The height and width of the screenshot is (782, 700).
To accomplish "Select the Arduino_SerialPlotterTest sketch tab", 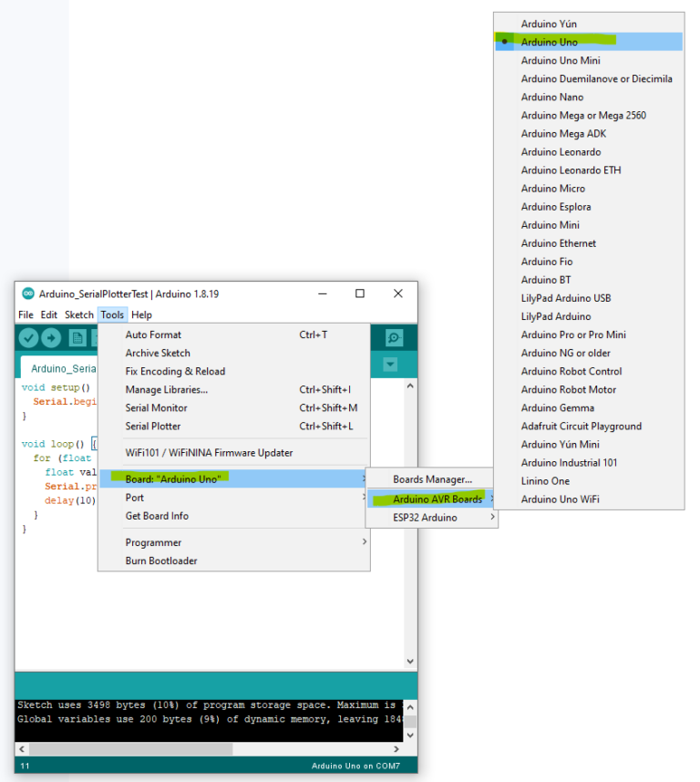I will point(64,368).
